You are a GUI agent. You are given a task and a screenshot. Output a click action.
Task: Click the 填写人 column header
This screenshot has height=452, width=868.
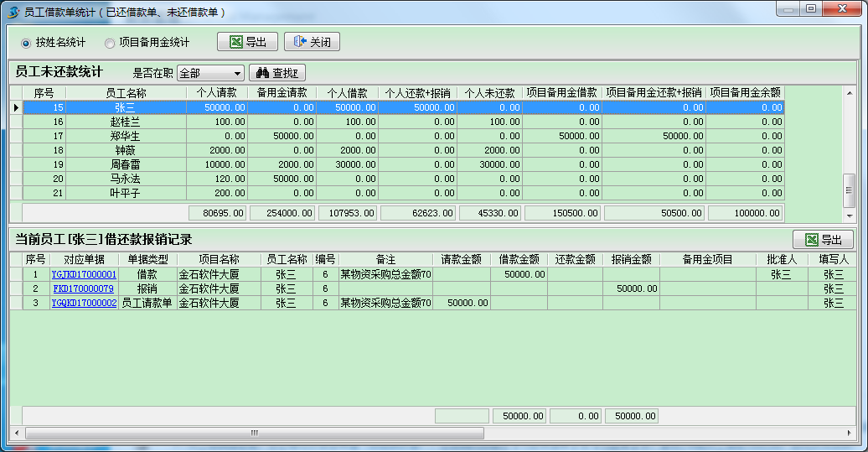[833, 259]
